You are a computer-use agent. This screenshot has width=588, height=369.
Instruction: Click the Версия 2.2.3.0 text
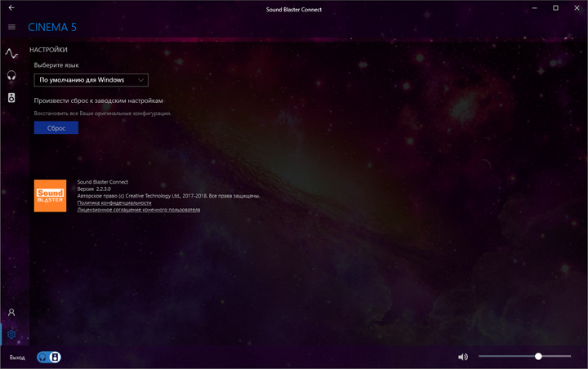94,189
